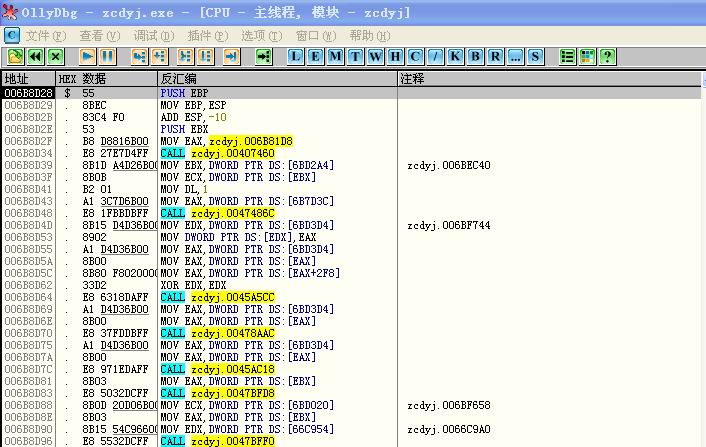Click address 006B8D62

point(28,285)
